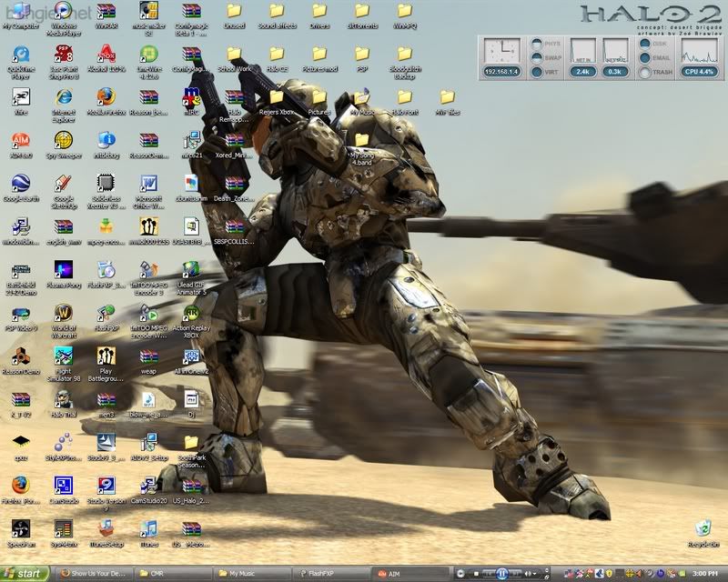Open volume dropdown on taskbar player

coord(534,574)
